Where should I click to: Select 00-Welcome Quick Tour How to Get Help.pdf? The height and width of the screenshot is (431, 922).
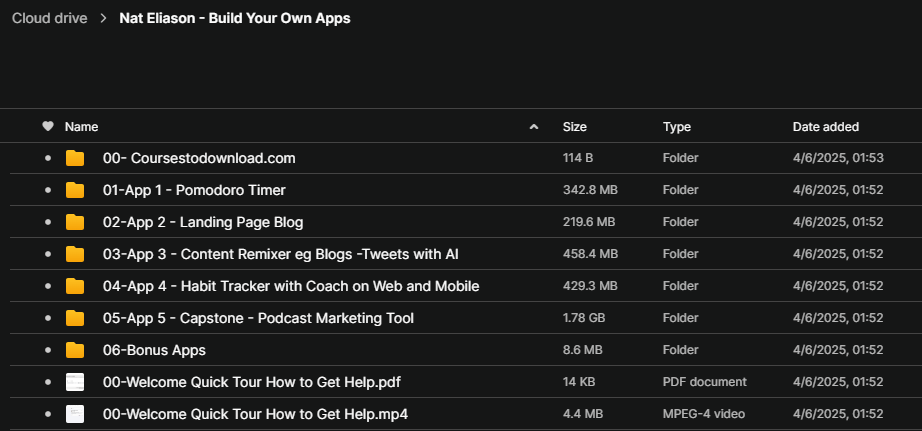(252, 382)
